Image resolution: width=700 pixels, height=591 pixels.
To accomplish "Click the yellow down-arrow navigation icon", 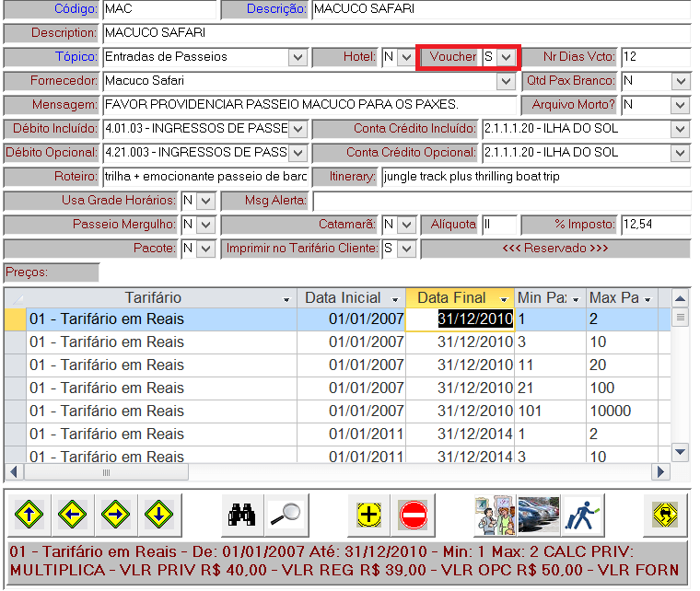I will tap(158, 515).
